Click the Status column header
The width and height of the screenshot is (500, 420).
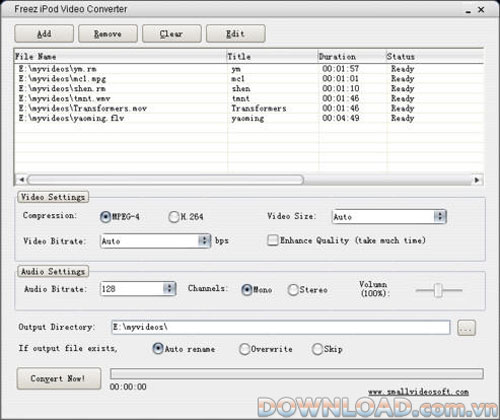click(434, 57)
